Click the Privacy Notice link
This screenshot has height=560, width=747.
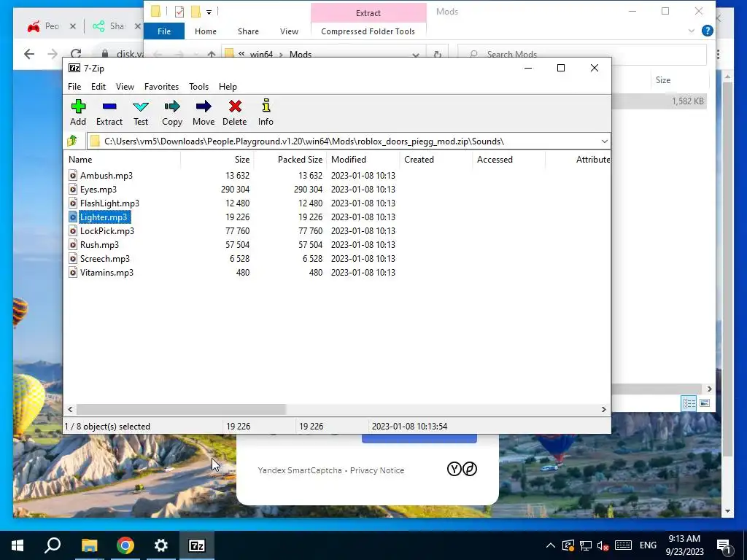tap(377, 470)
